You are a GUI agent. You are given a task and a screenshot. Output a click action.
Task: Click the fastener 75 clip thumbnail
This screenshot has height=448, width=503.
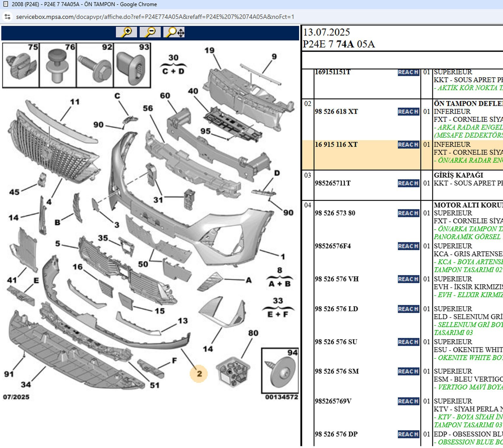(21, 65)
